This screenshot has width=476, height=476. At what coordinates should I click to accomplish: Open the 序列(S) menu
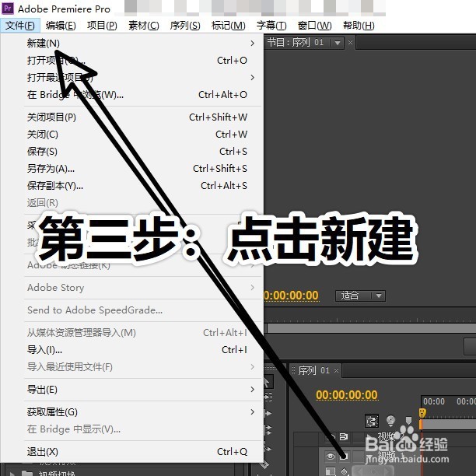185,25
